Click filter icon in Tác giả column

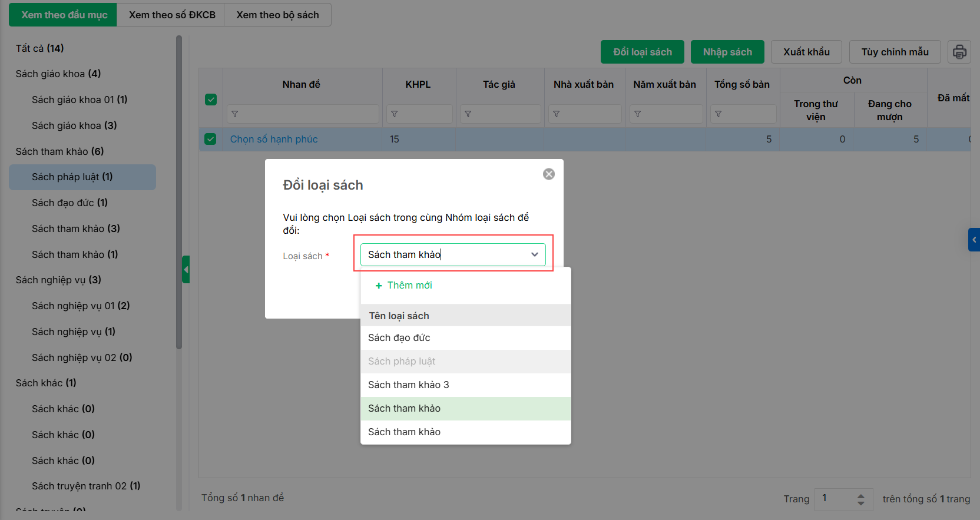(x=468, y=114)
